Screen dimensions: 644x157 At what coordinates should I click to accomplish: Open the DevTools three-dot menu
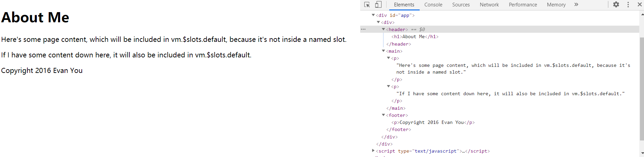coord(628,4)
